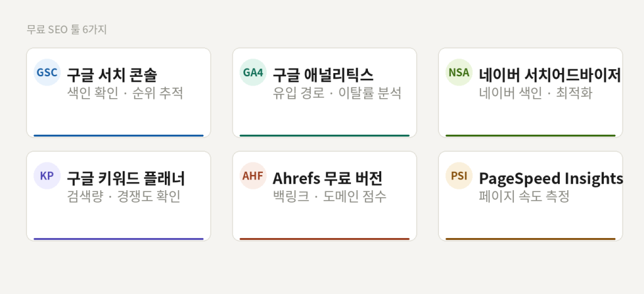The image size is (644, 294).
Task: Click the AHF badge icon
Action: pos(253,176)
